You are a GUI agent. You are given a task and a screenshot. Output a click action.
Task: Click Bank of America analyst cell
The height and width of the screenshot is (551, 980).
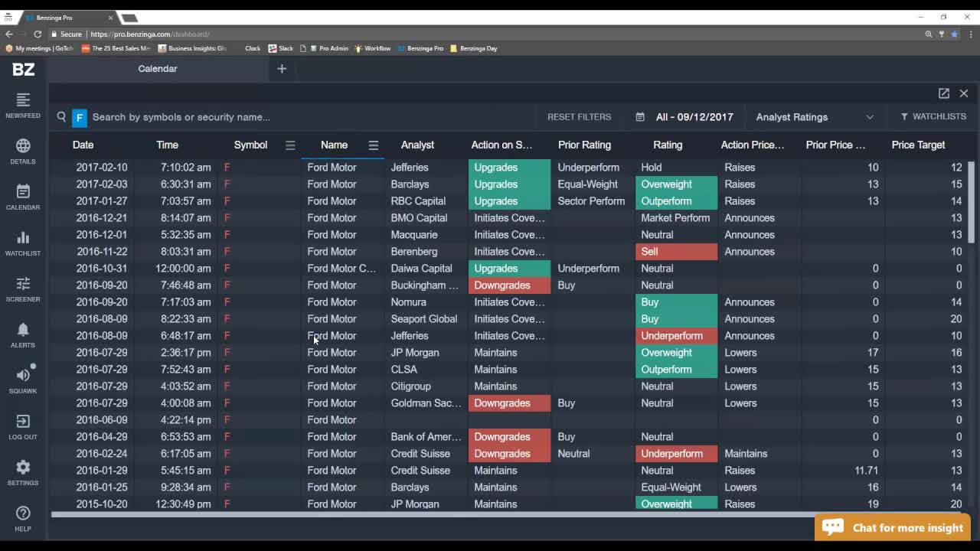click(426, 437)
